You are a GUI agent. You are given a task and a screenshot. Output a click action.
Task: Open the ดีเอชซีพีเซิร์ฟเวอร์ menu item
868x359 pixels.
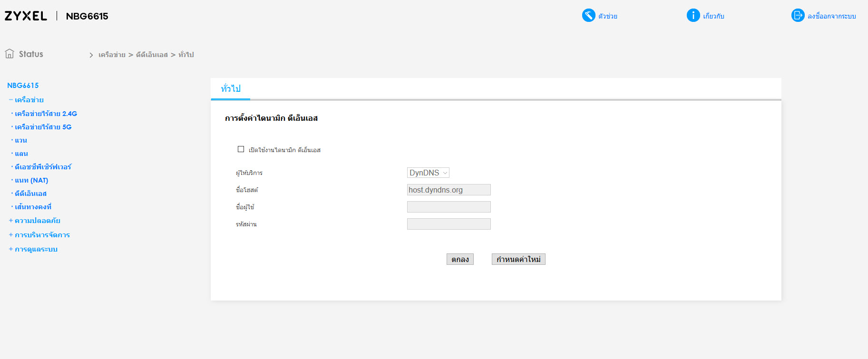43,167
